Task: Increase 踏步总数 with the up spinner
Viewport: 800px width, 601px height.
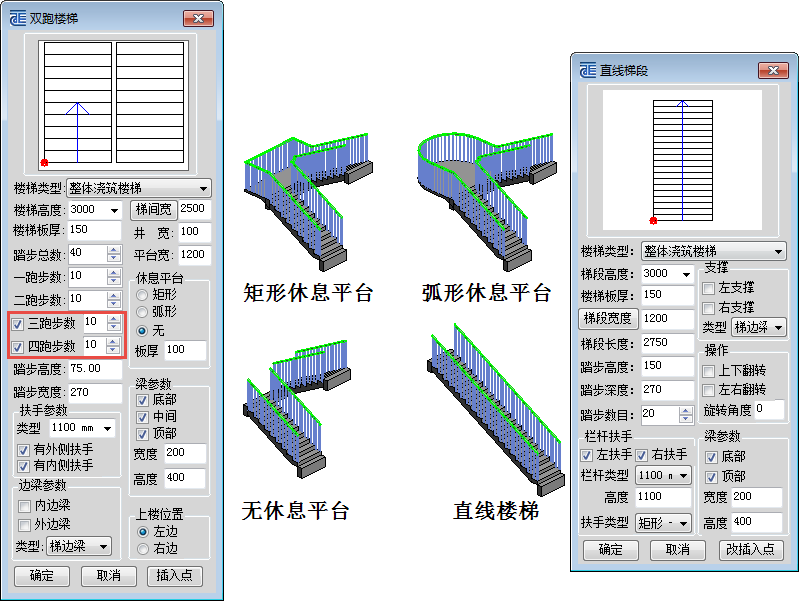Action: coord(113,248)
